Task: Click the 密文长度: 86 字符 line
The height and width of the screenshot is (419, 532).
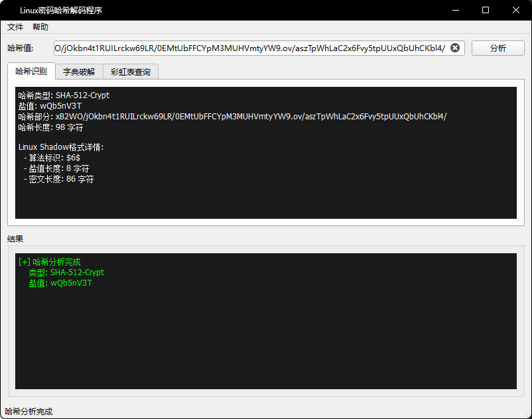Action: 61,179
